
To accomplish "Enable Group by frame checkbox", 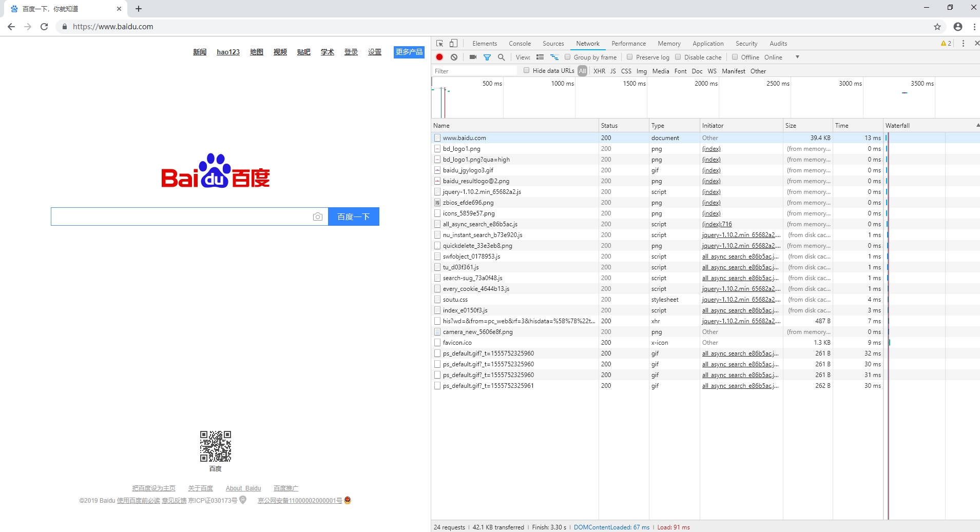I will click(568, 57).
